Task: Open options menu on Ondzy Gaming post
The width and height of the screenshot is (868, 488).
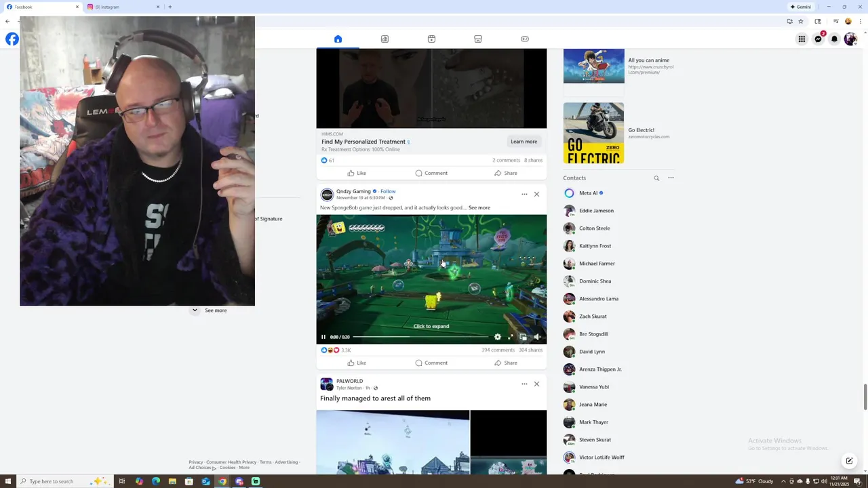Action: coord(524,195)
